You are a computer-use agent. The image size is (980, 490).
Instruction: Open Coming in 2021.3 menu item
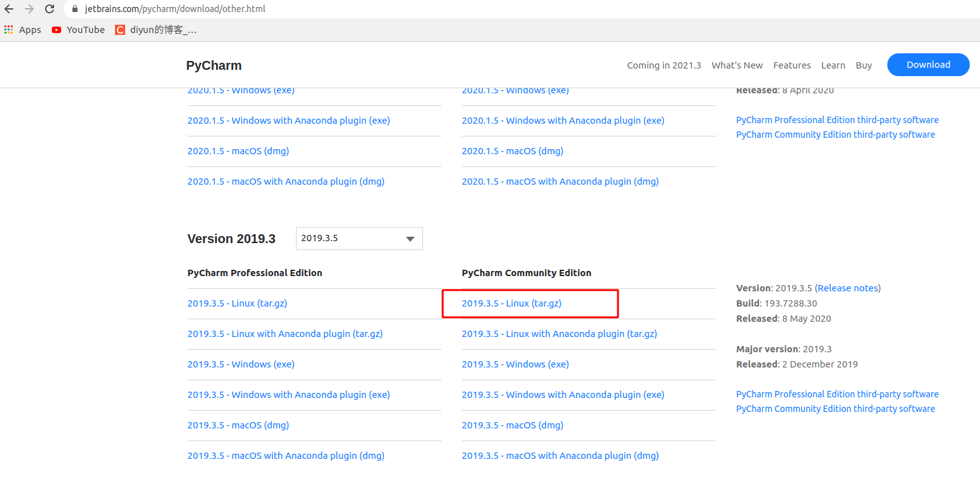pos(664,65)
